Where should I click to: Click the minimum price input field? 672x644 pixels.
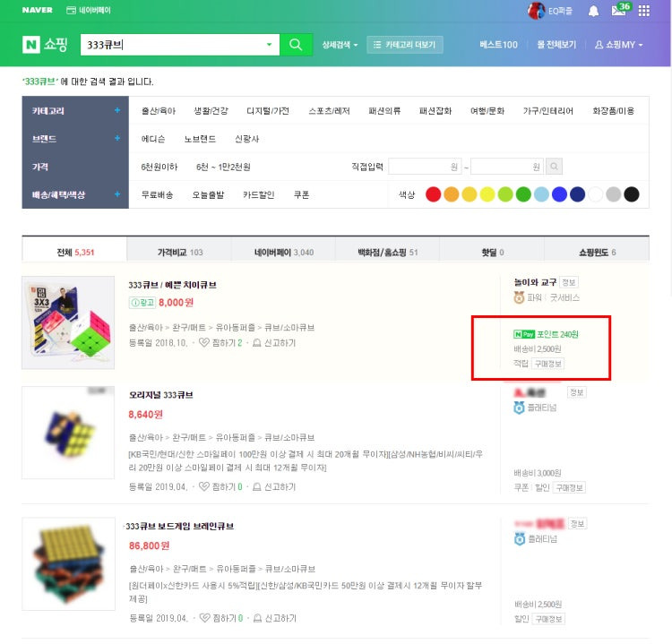[x=425, y=167]
